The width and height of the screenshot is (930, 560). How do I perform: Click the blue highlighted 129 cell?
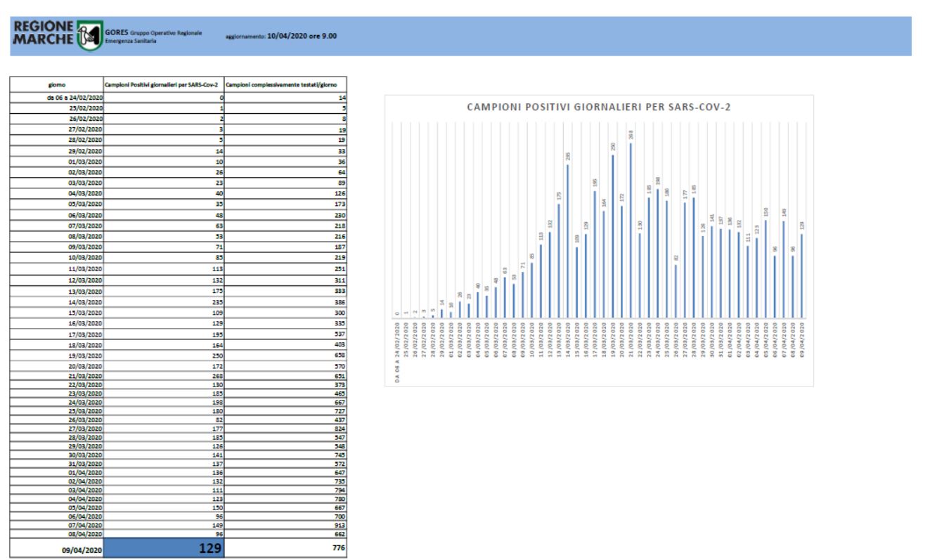coord(163,547)
